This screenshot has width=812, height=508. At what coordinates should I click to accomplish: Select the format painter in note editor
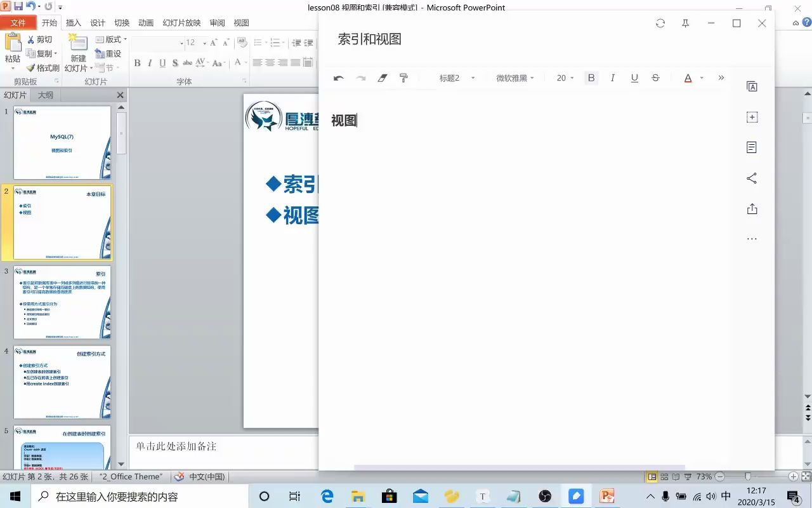pos(403,78)
